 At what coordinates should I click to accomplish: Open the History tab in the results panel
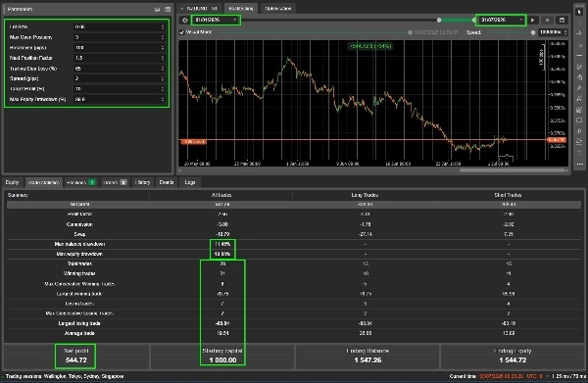click(142, 182)
